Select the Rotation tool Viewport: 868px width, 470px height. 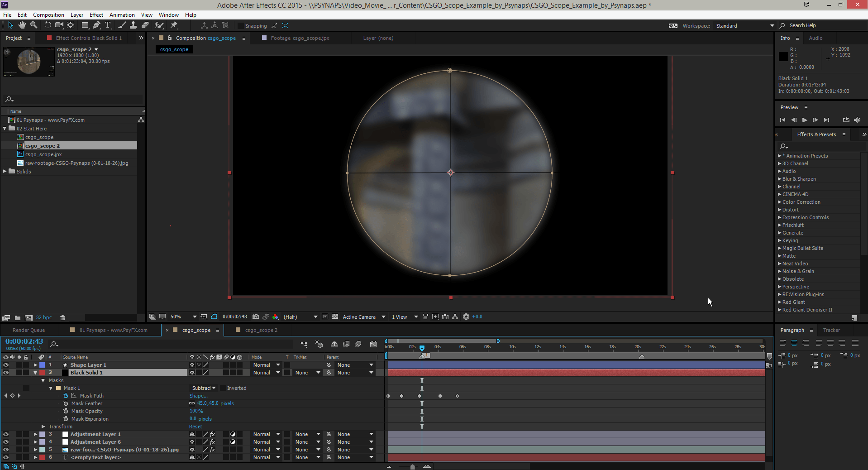(x=48, y=25)
